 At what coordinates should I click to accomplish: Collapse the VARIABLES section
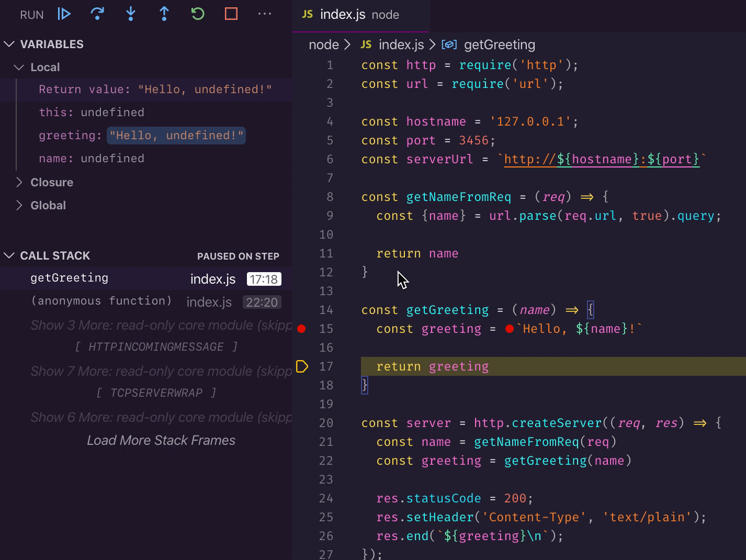click(x=9, y=44)
